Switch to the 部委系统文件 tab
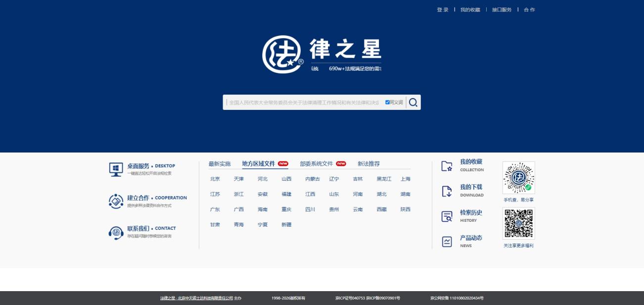 (317, 164)
